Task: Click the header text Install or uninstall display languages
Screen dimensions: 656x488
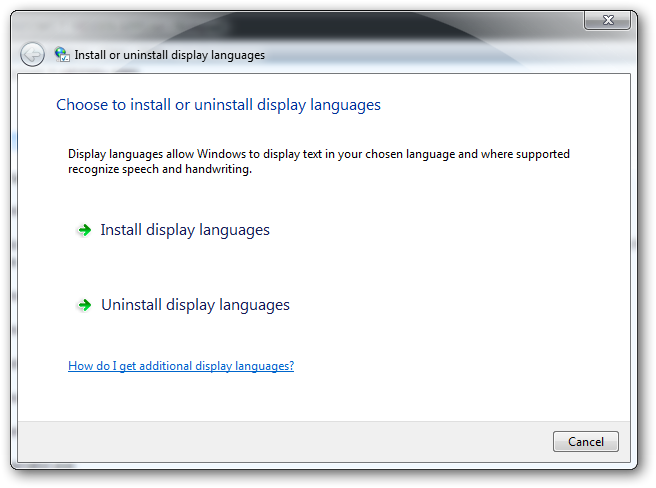Action: pos(169,55)
